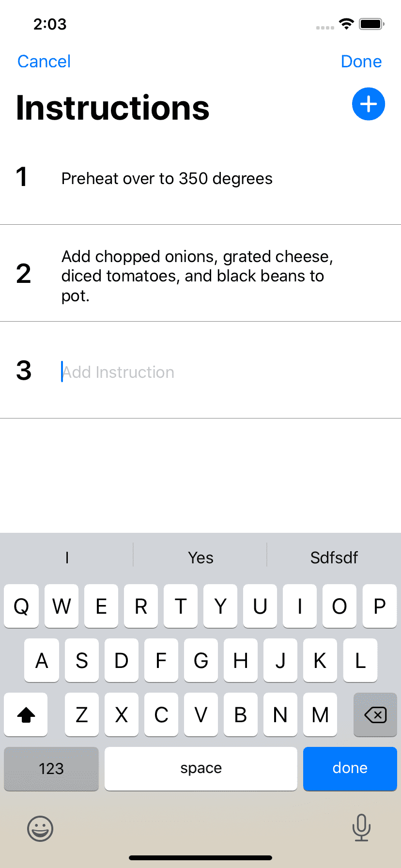Select the 'Sdfsdf' keyboard suggestion
The image size is (401, 868).
(x=334, y=558)
